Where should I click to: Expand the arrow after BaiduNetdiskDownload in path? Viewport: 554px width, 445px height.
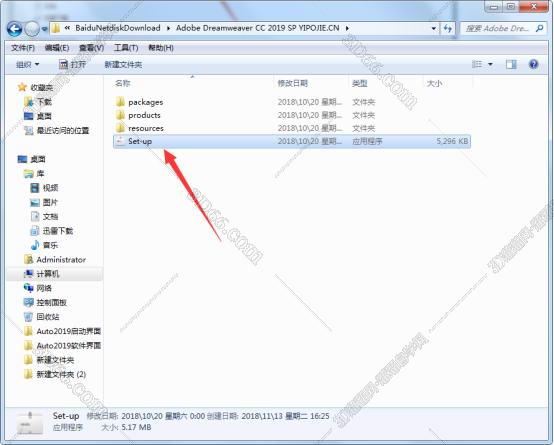168,28
